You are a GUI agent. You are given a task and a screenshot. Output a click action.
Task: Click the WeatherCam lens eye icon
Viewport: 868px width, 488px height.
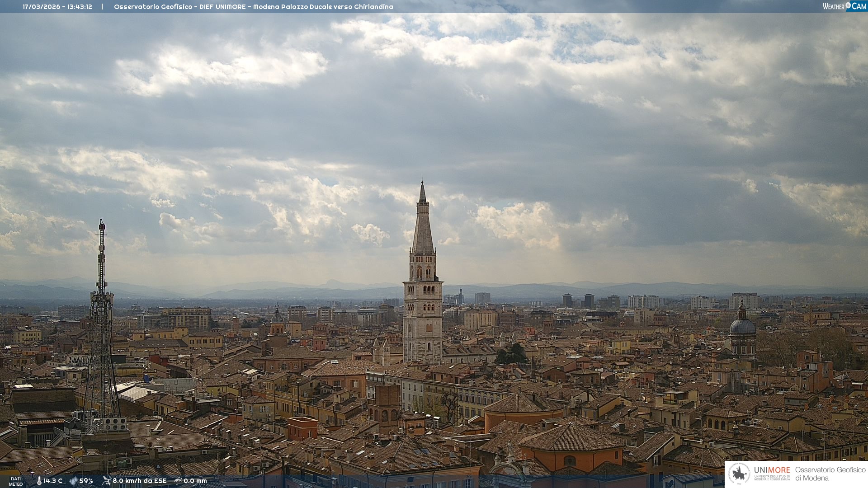pyautogui.click(x=848, y=6)
